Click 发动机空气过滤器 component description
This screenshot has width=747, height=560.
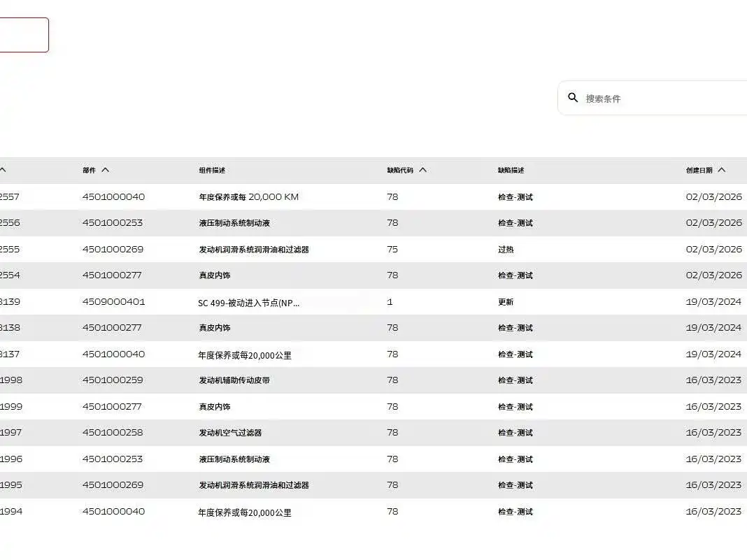[230, 433]
